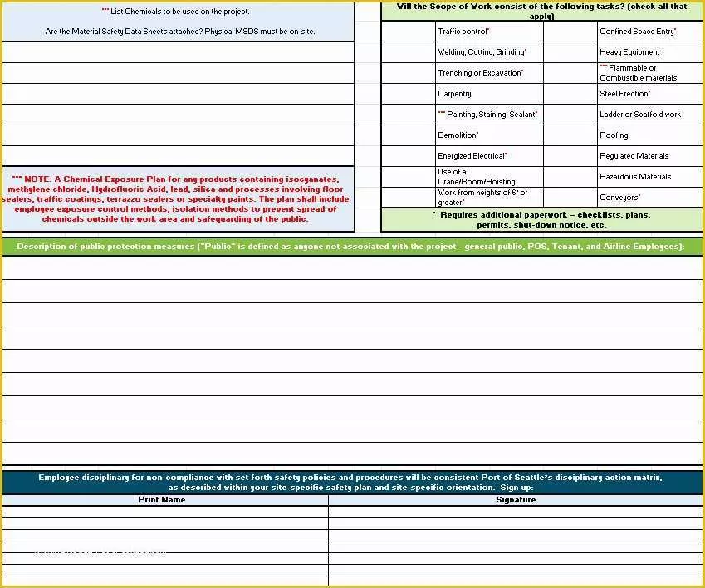The height and width of the screenshot is (588, 705).
Task: Select the 'Demolition' label cell
Action: 489,135
